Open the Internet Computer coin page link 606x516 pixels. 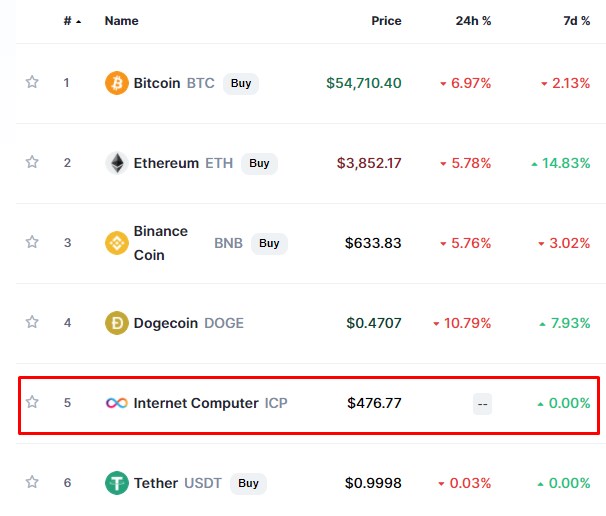click(x=196, y=403)
